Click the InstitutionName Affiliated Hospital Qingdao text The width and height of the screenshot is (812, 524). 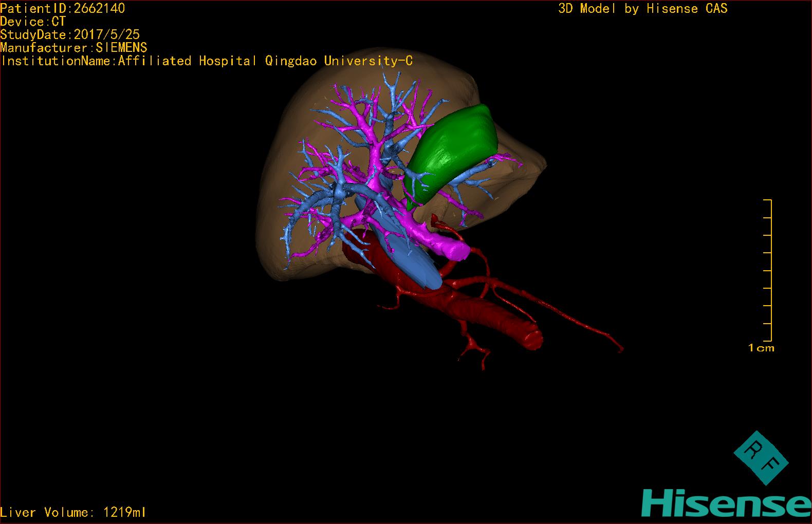pyautogui.click(x=207, y=61)
